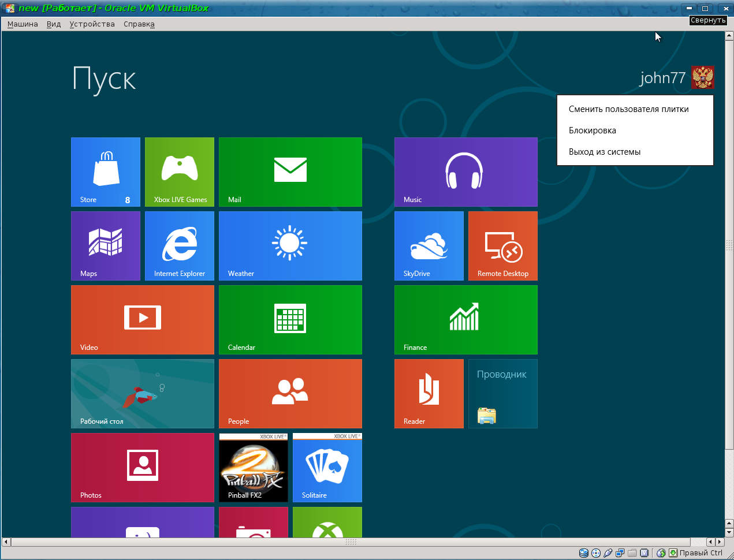Click the horizontal scrollbar left arrow
Image resolution: width=734 pixels, height=560 pixels.
[x=6, y=542]
